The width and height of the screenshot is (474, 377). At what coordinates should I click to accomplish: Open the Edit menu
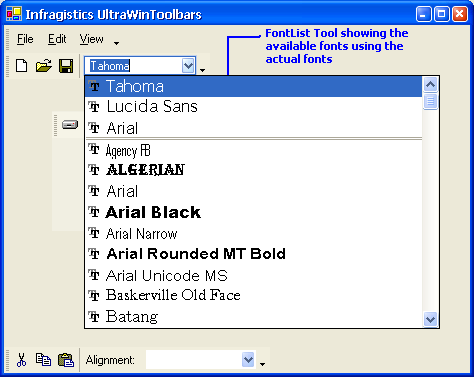click(x=57, y=39)
